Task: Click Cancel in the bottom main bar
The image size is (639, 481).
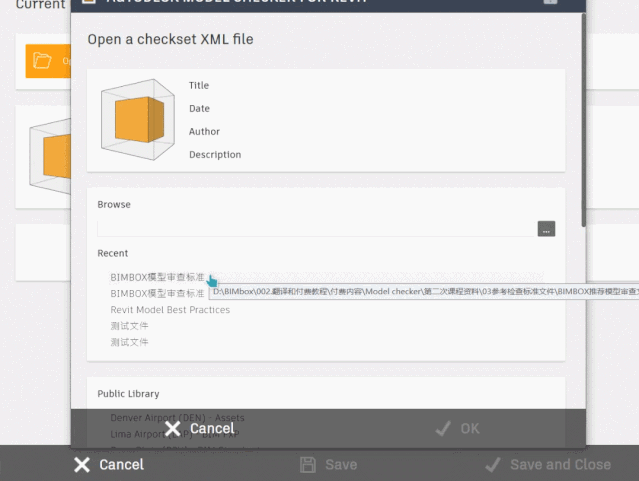Action: click(x=109, y=465)
